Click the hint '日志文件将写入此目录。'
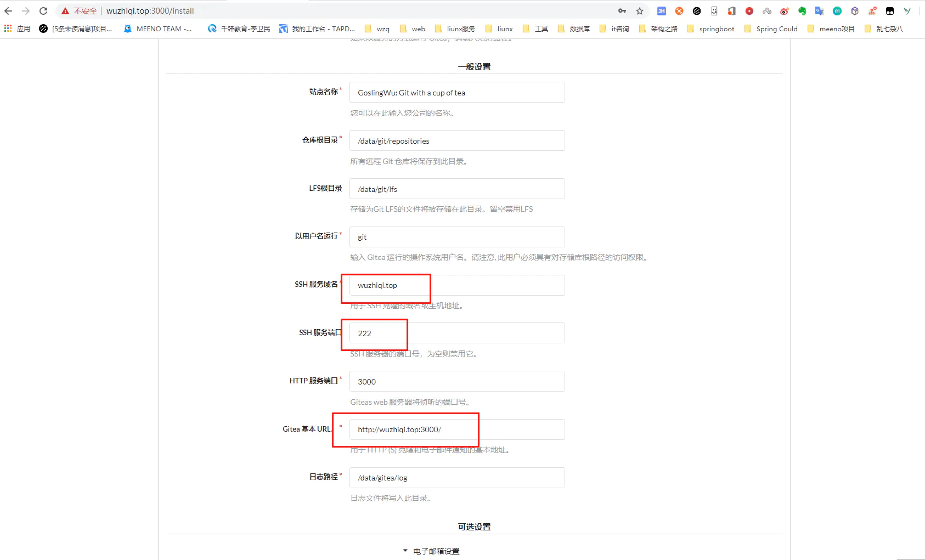This screenshot has width=925, height=560. click(x=391, y=498)
